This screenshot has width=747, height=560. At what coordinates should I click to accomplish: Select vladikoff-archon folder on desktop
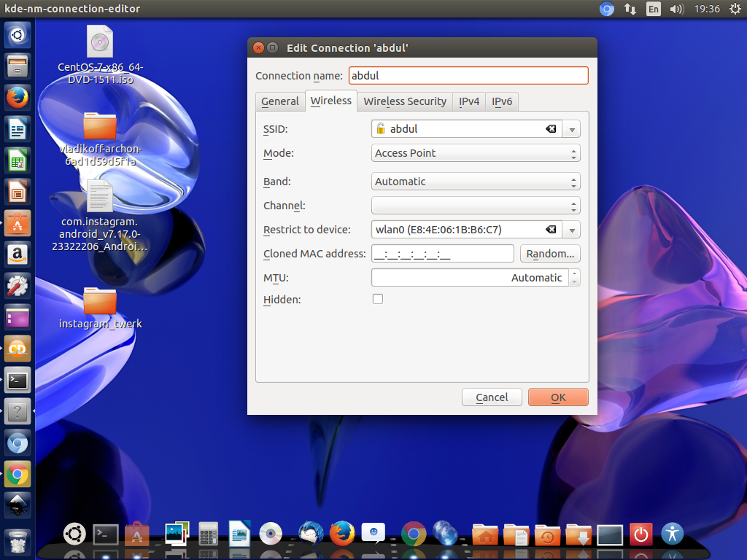click(x=100, y=139)
